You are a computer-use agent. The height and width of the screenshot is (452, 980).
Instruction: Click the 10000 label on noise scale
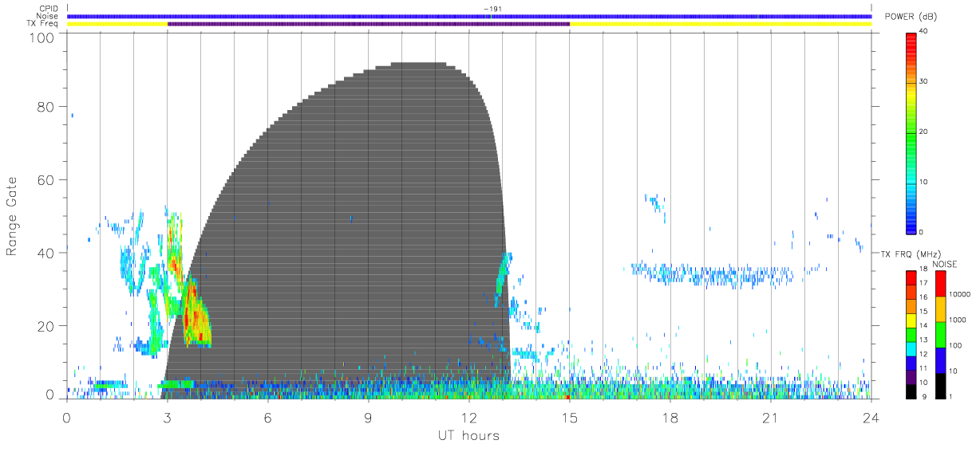coord(962,295)
